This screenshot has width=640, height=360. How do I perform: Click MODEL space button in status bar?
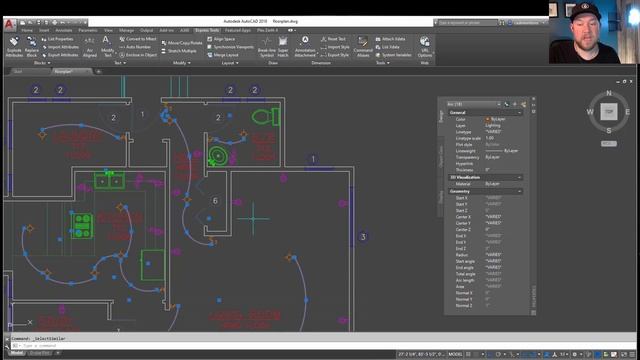click(455, 354)
